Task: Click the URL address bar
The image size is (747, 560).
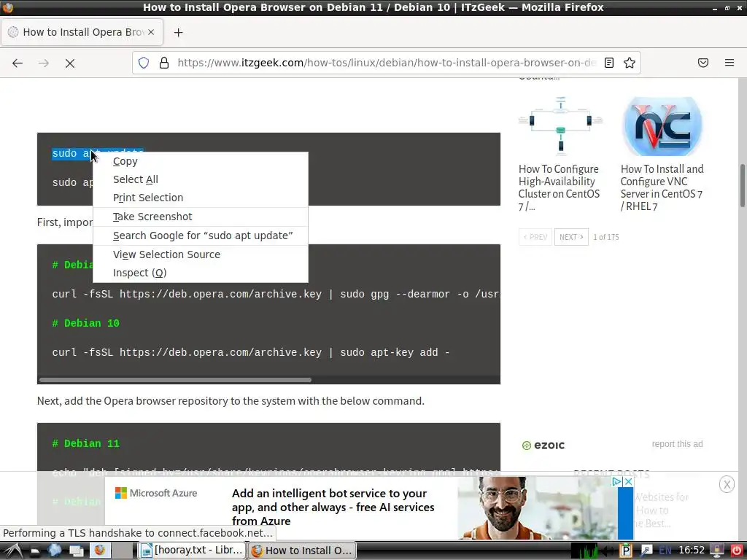Action: click(386, 63)
